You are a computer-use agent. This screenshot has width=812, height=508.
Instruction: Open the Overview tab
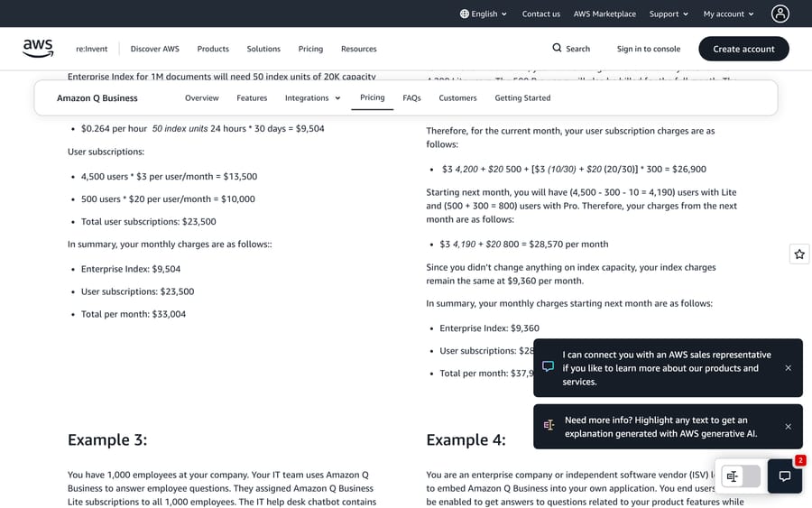coord(202,97)
